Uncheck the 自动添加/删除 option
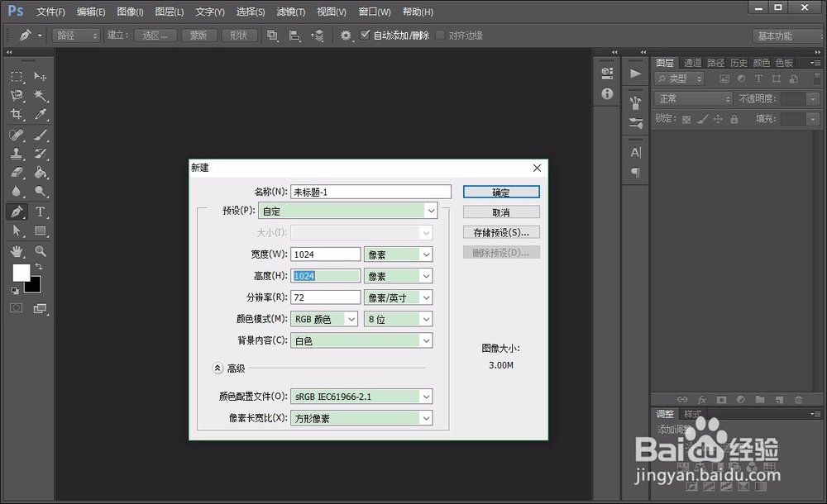Screen dimensions: 827x504 click(364, 35)
